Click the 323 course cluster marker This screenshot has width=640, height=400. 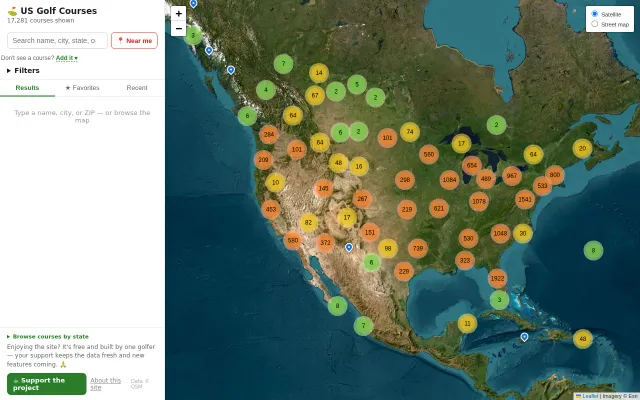464,260
